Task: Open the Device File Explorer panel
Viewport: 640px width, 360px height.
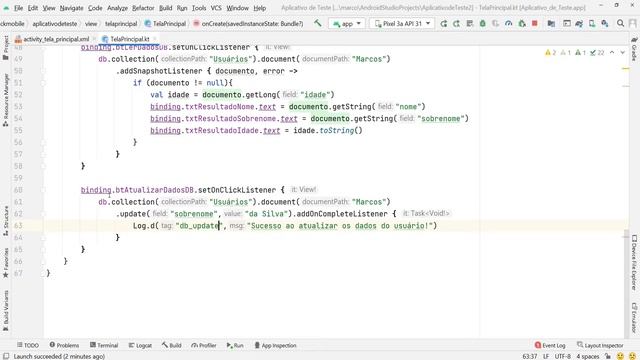Action: [634, 262]
